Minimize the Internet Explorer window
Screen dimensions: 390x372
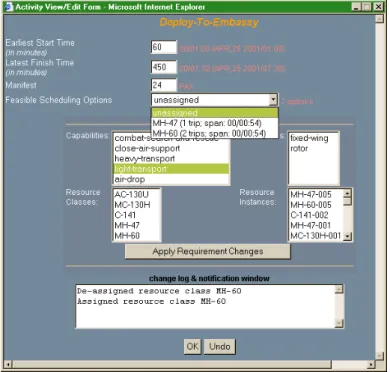[x=357, y=7]
